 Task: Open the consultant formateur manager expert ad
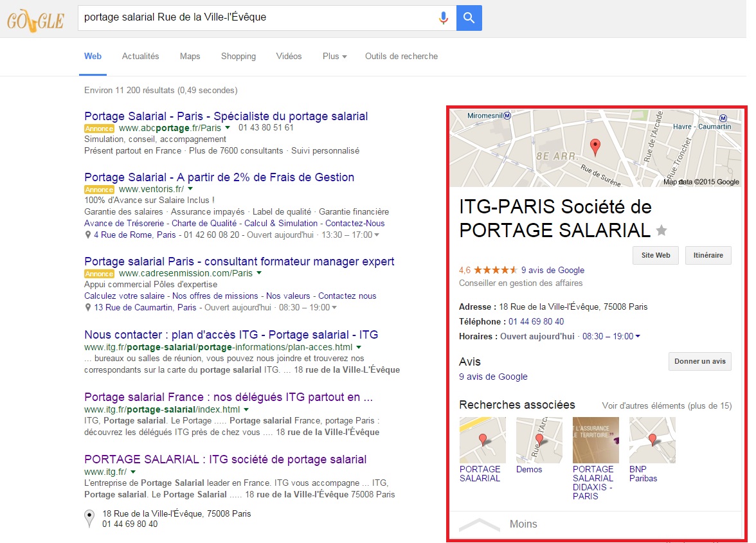pos(239,261)
